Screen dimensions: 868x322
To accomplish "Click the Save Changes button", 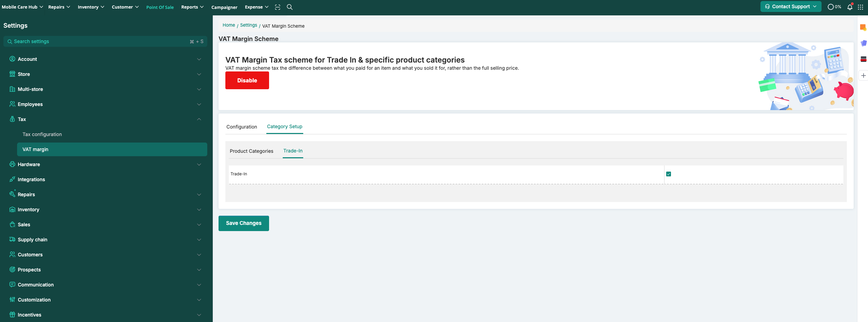I will (x=243, y=223).
